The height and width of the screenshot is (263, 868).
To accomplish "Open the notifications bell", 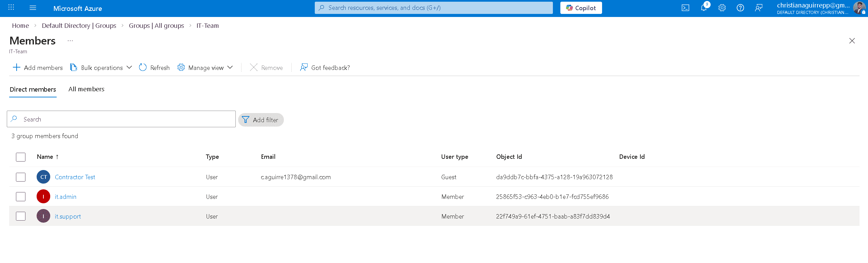I will pyautogui.click(x=703, y=8).
